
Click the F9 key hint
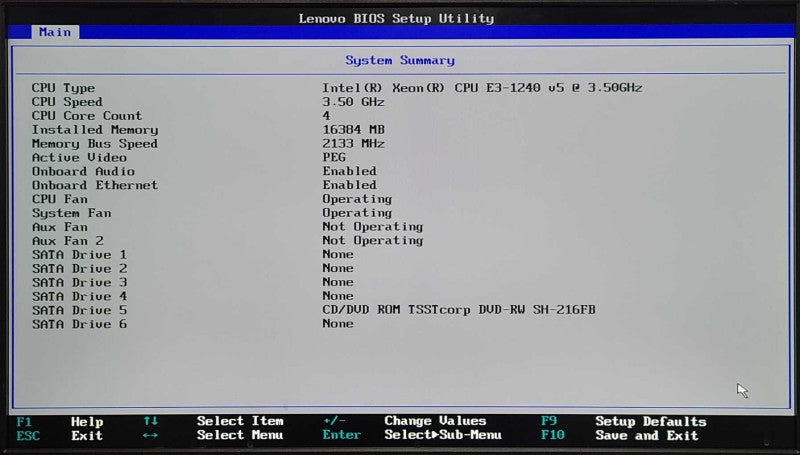(x=549, y=421)
